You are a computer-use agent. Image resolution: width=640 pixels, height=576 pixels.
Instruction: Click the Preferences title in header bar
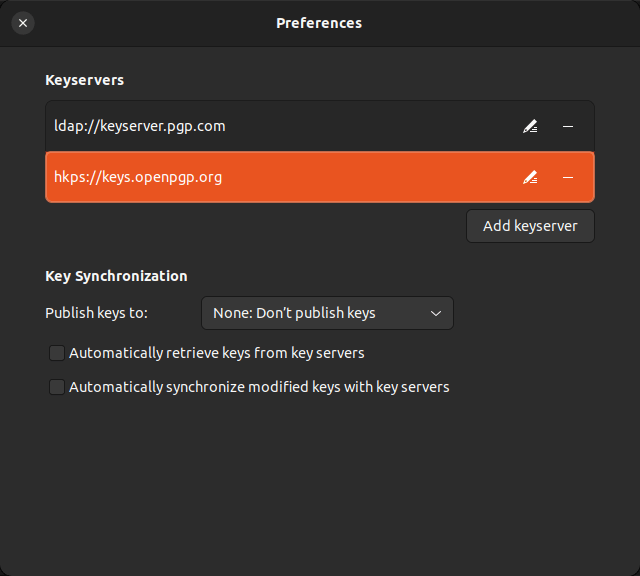pyautogui.click(x=319, y=22)
